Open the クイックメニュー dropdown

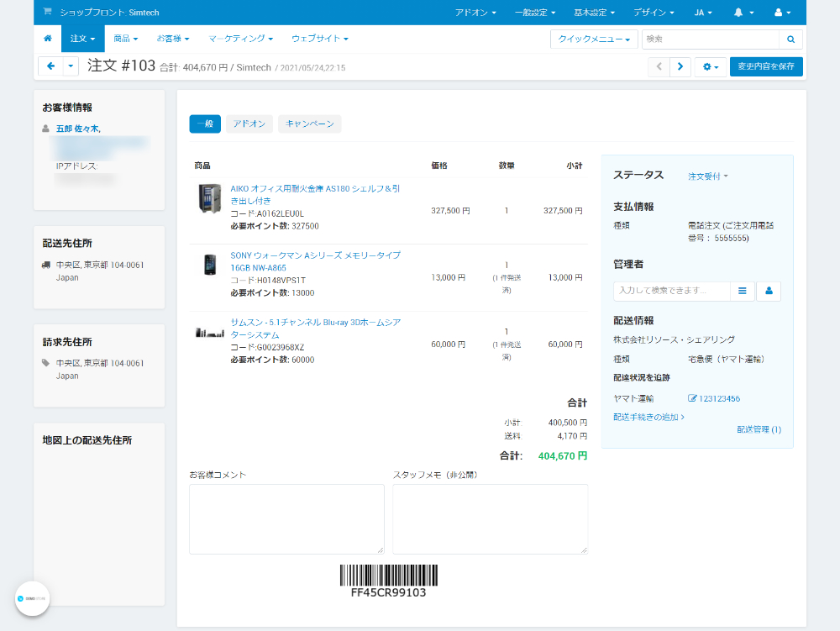tap(594, 39)
